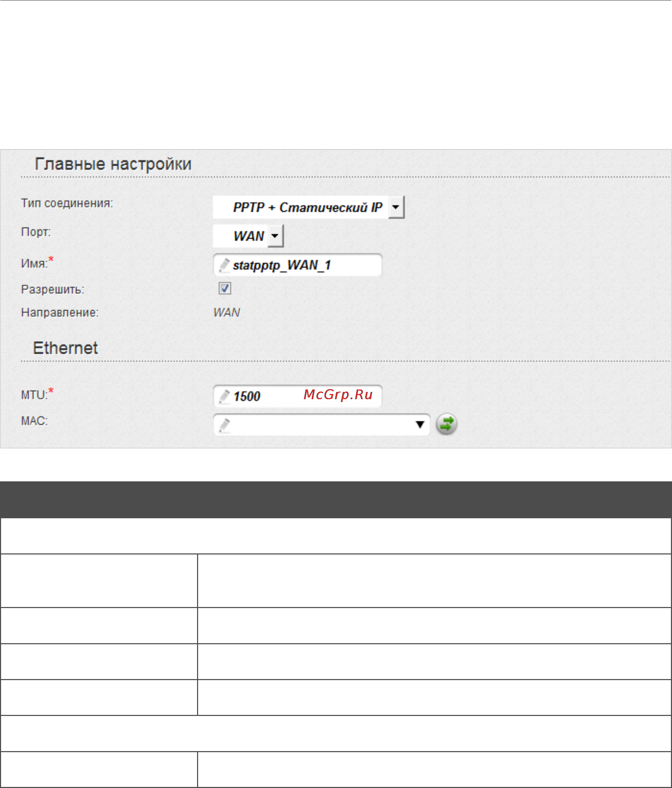The height and width of the screenshot is (788, 672).
Task: Open the Тип соединения dropdown arrow
Action: pyautogui.click(x=396, y=207)
